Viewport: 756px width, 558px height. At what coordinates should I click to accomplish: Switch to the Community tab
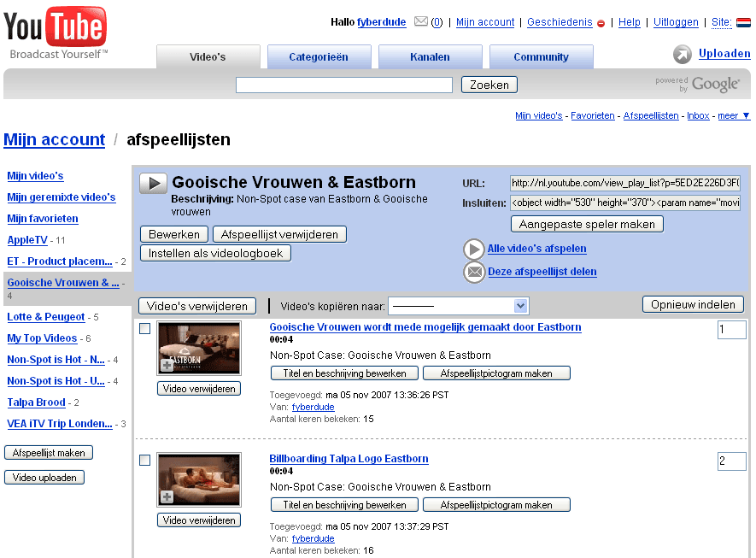tap(541, 57)
